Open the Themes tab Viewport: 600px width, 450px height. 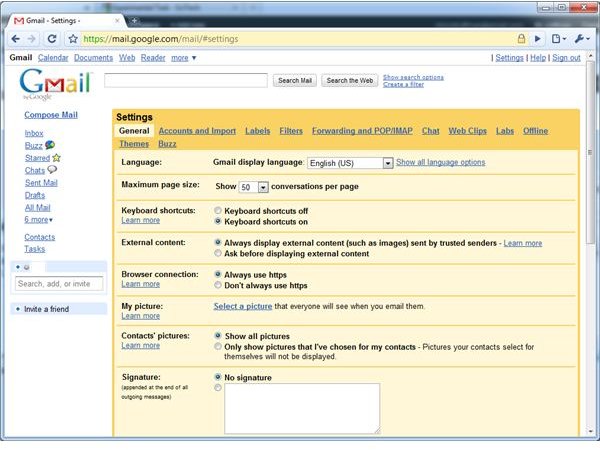[x=134, y=144]
